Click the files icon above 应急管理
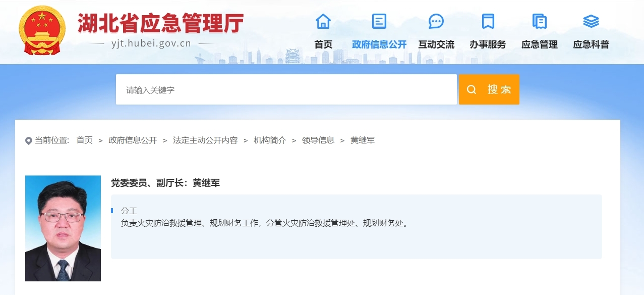The height and width of the screenshot is (295, 644). (x=540, y=21)
